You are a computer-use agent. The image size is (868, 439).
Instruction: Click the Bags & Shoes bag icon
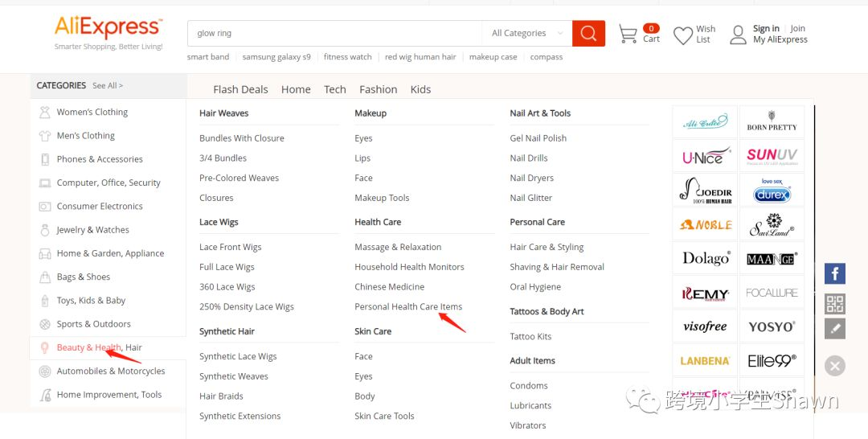[x=45, y=277]
